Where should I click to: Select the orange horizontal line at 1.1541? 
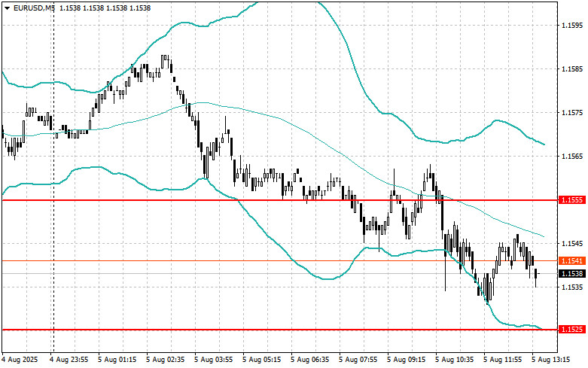click(x=280, y=261)
